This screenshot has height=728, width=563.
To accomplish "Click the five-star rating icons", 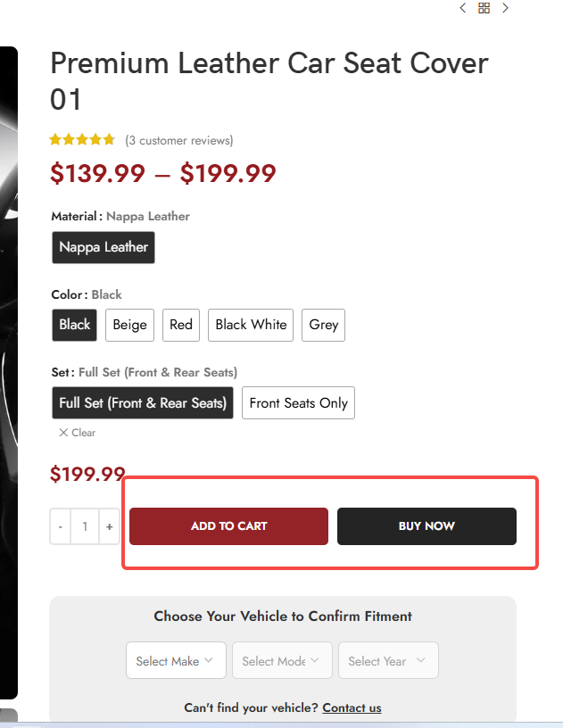I will (82, 140).
